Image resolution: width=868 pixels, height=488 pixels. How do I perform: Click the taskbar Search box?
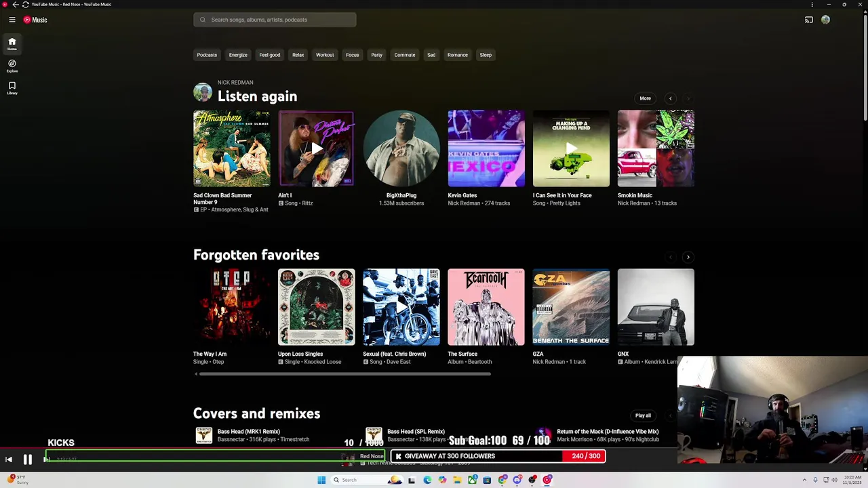(367, 480)
